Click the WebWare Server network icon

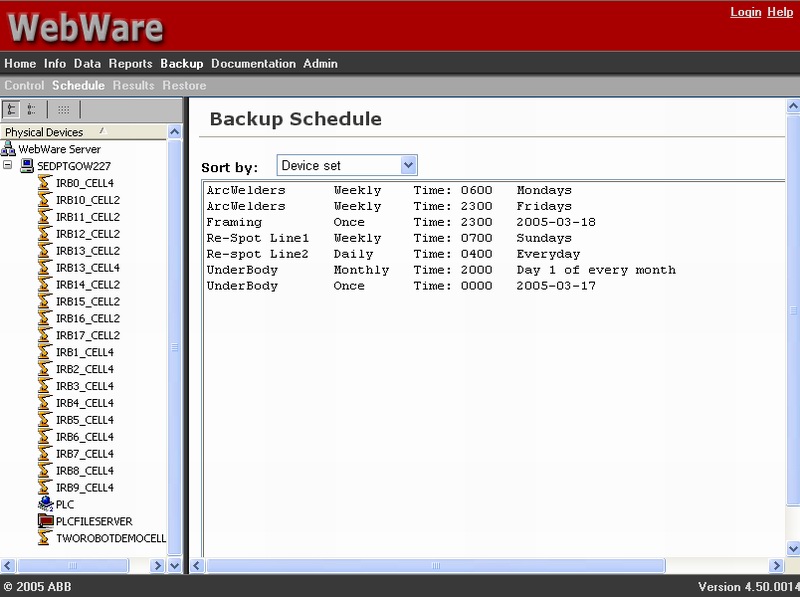point(8,149)
